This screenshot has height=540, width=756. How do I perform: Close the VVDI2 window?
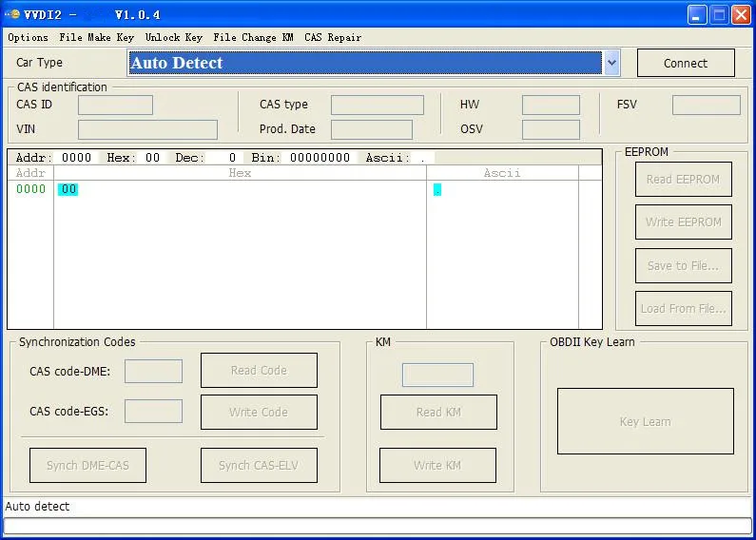741,15
